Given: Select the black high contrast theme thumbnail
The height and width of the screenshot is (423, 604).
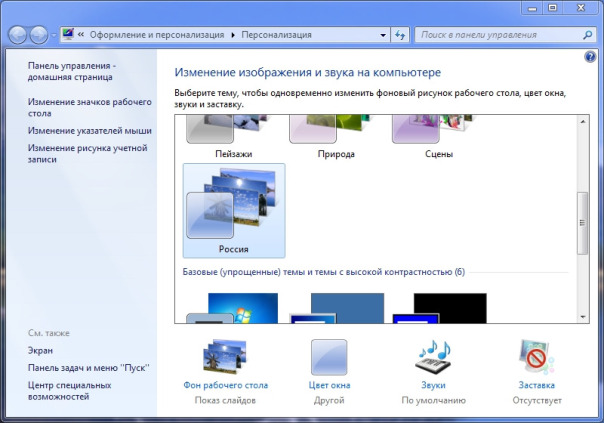Looking at the screenshot, I should coord(439,308).
